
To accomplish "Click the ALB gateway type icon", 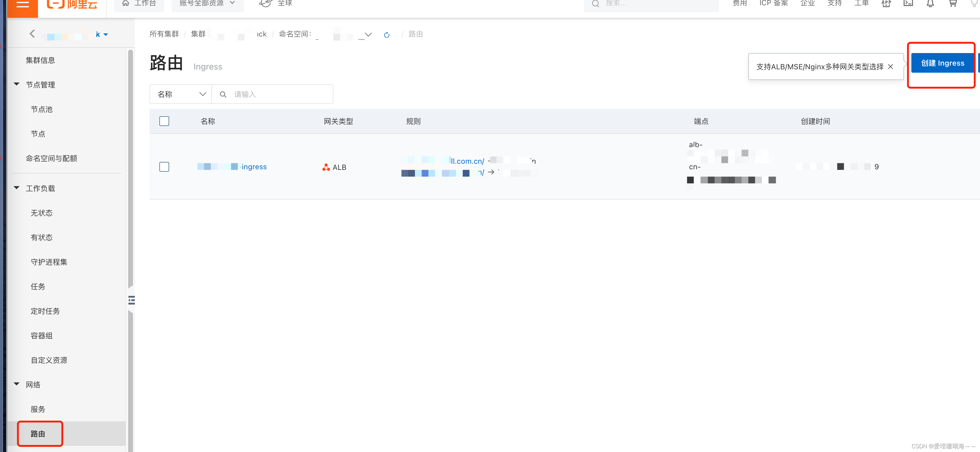I will click(326, 167).
